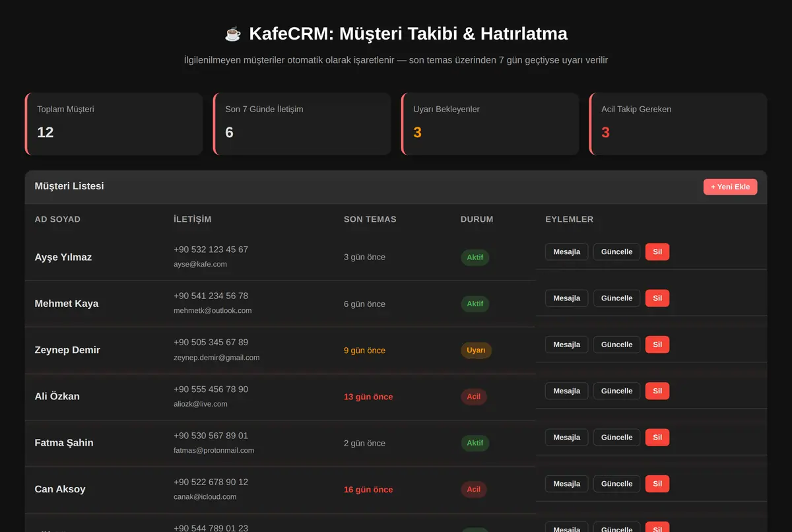Screen dimensions: 792x532
Task: Delete Ayşe Yılmaz using Sil
Action: click(657, 251)
